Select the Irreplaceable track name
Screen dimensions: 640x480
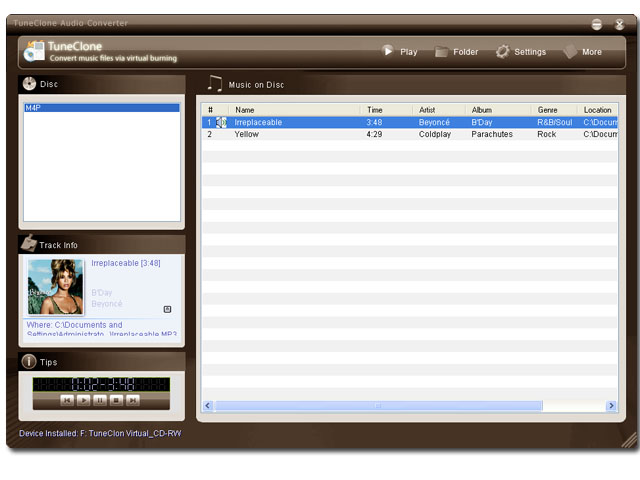pos(258,122)
